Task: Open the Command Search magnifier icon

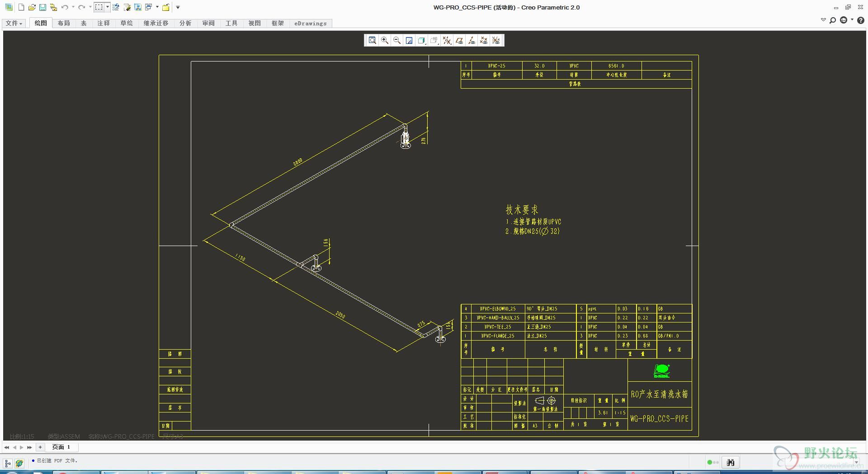Action: pyautogui.click(x=833, y=20)
